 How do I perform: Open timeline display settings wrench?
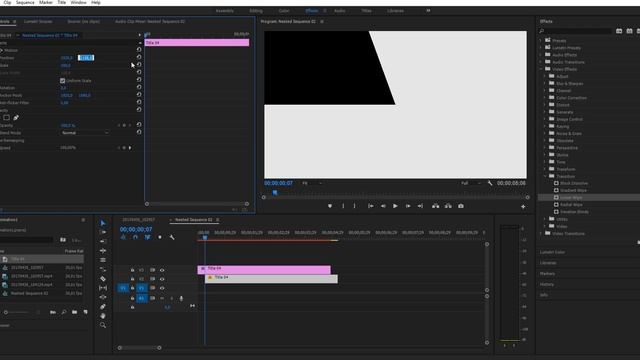tap(172, 237)
